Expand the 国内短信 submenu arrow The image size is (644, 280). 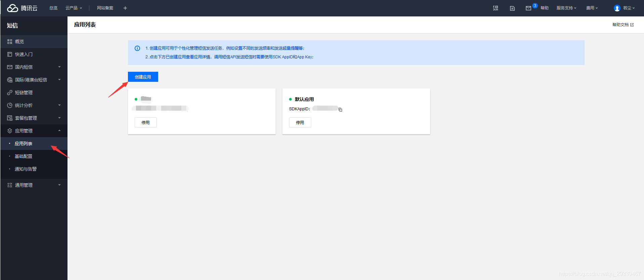[x=59, y=67]
